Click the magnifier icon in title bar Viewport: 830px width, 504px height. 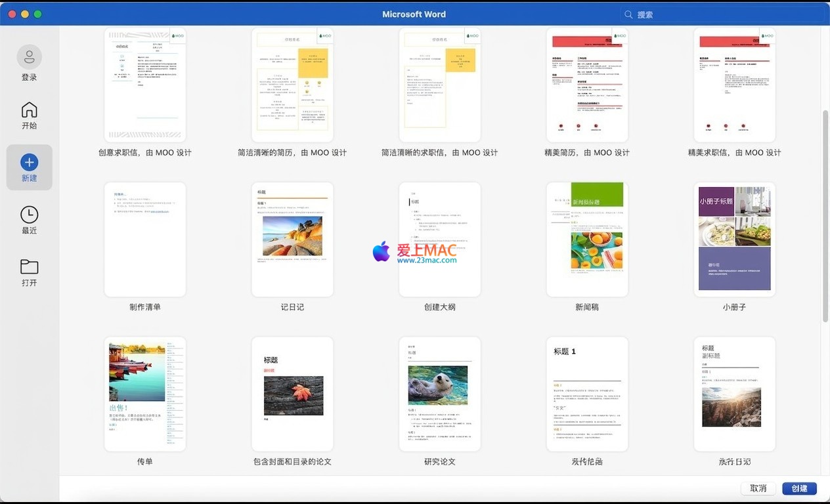tap(628, 14)
